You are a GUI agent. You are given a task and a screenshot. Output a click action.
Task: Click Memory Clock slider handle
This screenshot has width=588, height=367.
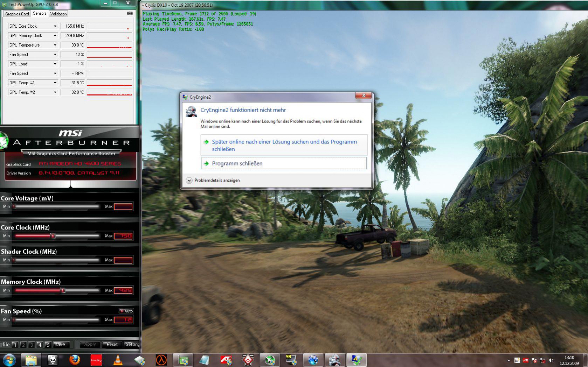click(63, 290)
